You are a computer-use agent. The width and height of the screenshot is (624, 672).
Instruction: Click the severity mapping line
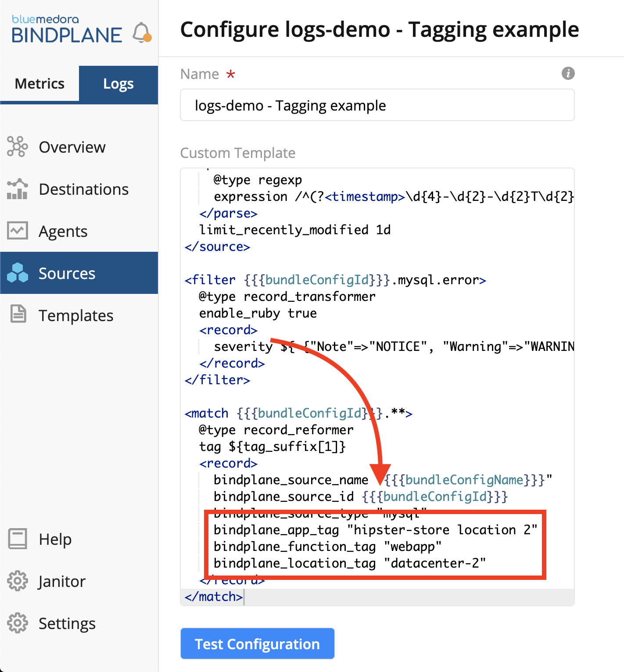coord(394,347)
